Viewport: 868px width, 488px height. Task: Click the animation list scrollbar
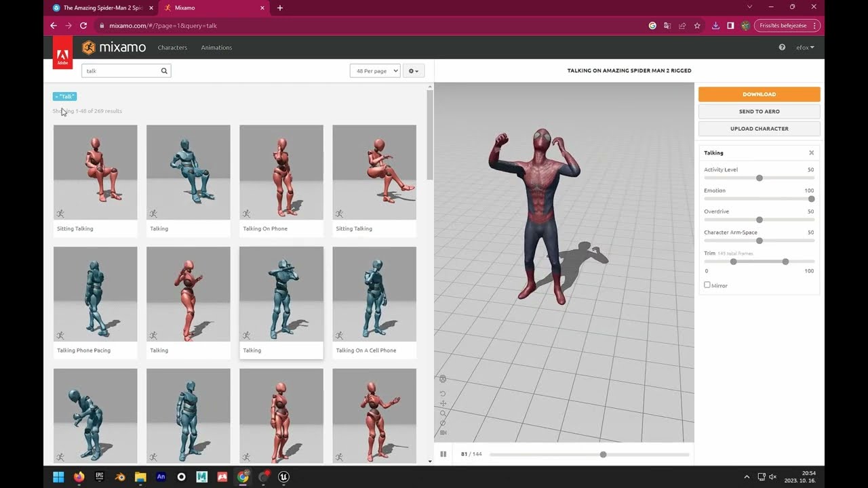coord(430,134)
